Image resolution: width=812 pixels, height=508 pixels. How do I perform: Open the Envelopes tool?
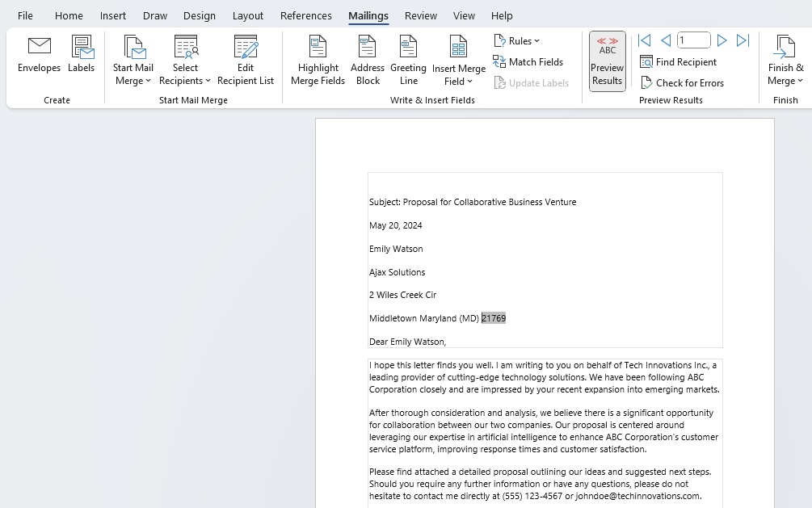(x=39, y=54)
